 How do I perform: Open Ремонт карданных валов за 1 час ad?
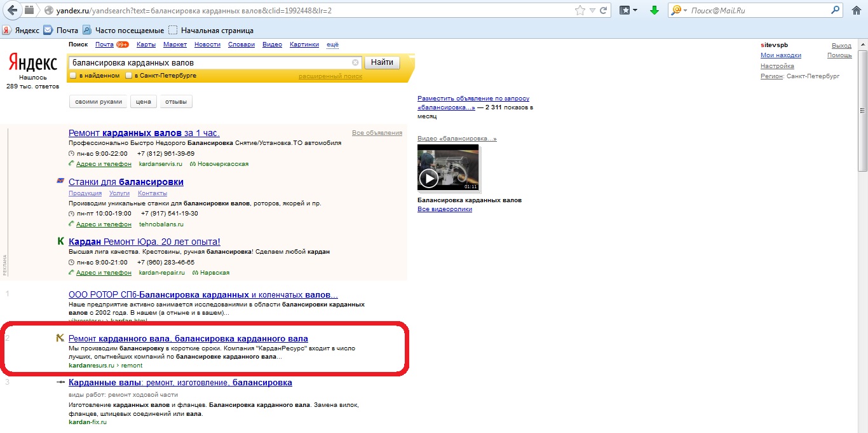144,133
